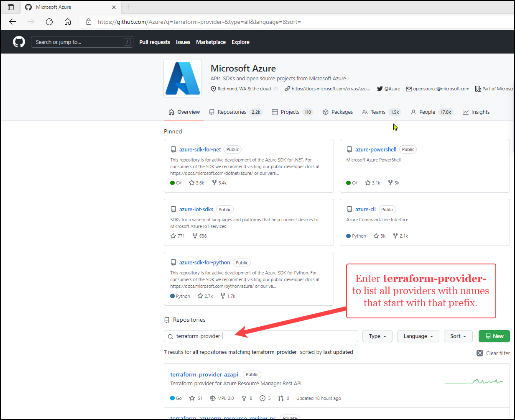Refresh the current page

point(49,21)
